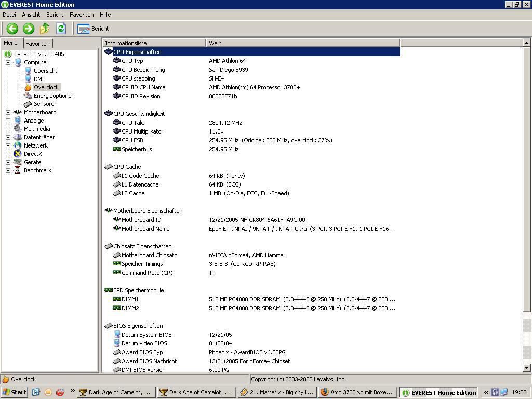Click the Wert column header
532x399 pixels.
[x=303, y=43]
